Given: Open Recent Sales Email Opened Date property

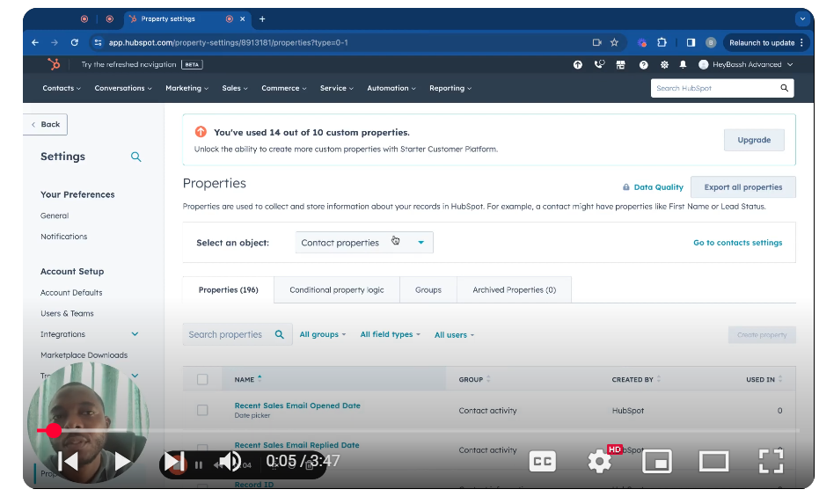Looking at the screenshot, I should (x=297, y=405).
